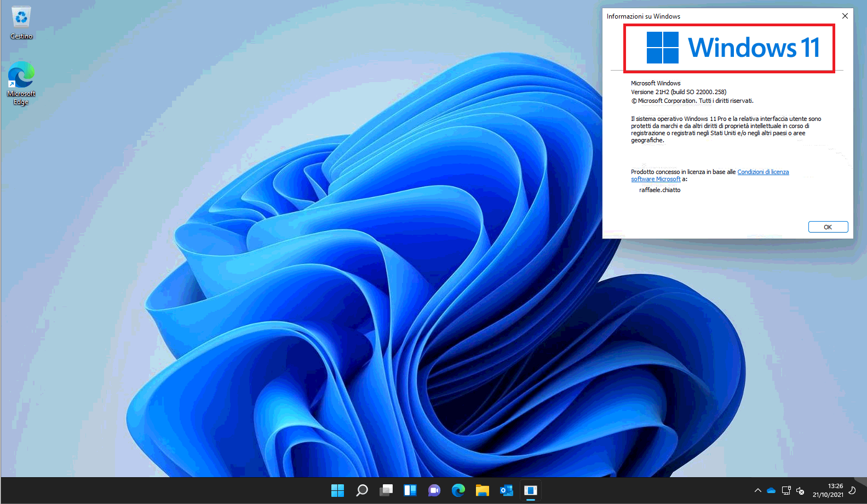Open the Windows Start menu
Viewport: 867px width, 504px height.
click(338, 490)
